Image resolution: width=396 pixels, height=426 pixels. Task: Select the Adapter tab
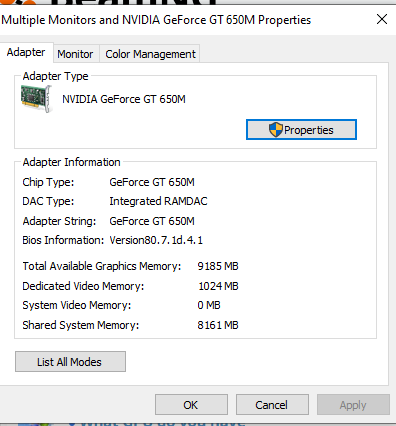pos(26,52)
